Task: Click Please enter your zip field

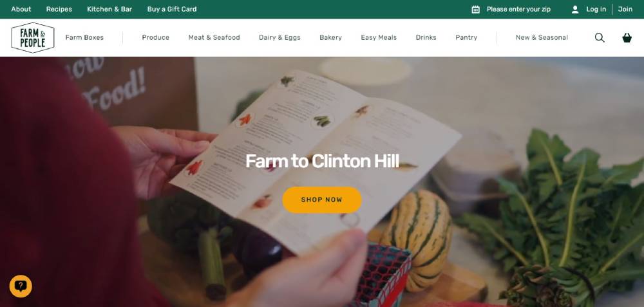Action: click(x=518, y=9)
